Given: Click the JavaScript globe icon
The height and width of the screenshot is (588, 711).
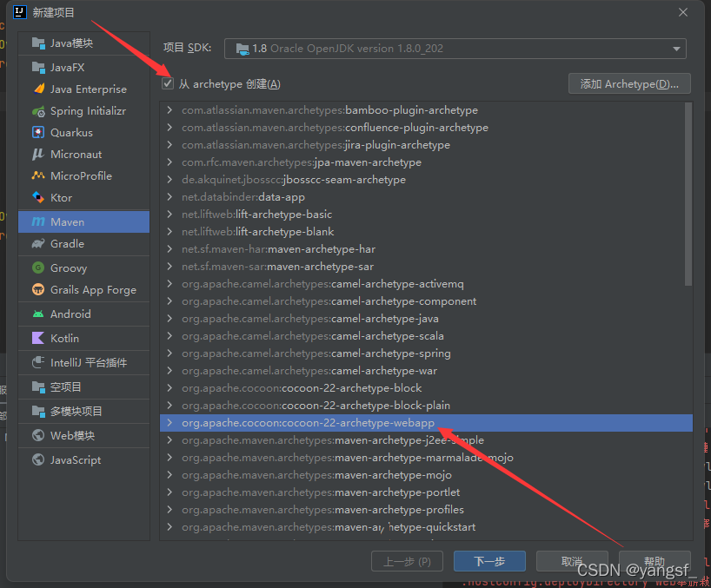Looking at the screenshot, I should 38,459.
